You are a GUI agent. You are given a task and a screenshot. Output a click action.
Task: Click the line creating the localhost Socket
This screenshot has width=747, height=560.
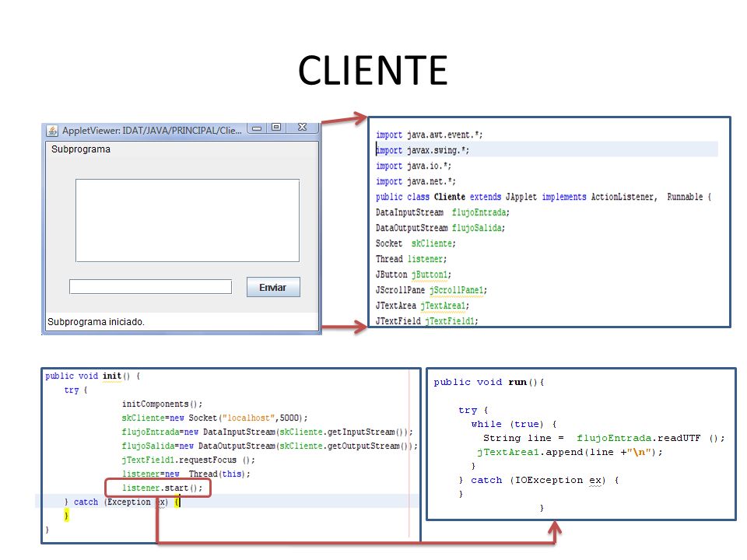[x=215, y=418]
